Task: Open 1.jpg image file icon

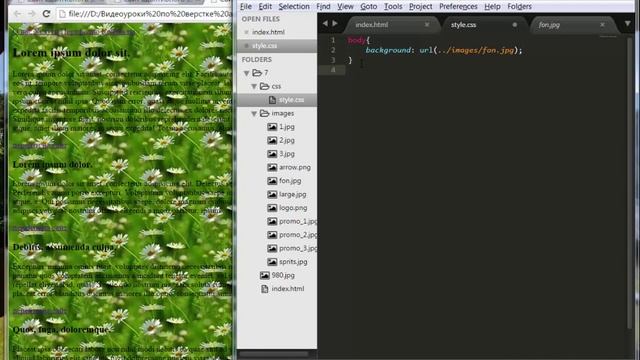Action: (272, 127)
